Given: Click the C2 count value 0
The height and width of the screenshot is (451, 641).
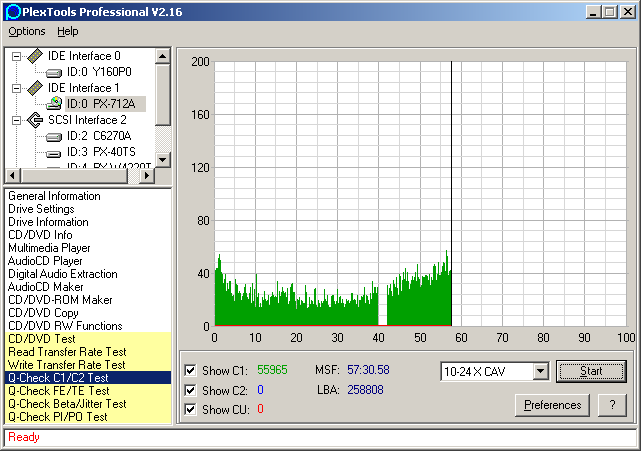Looking at the screenshot, I should (x=260, y=390).
